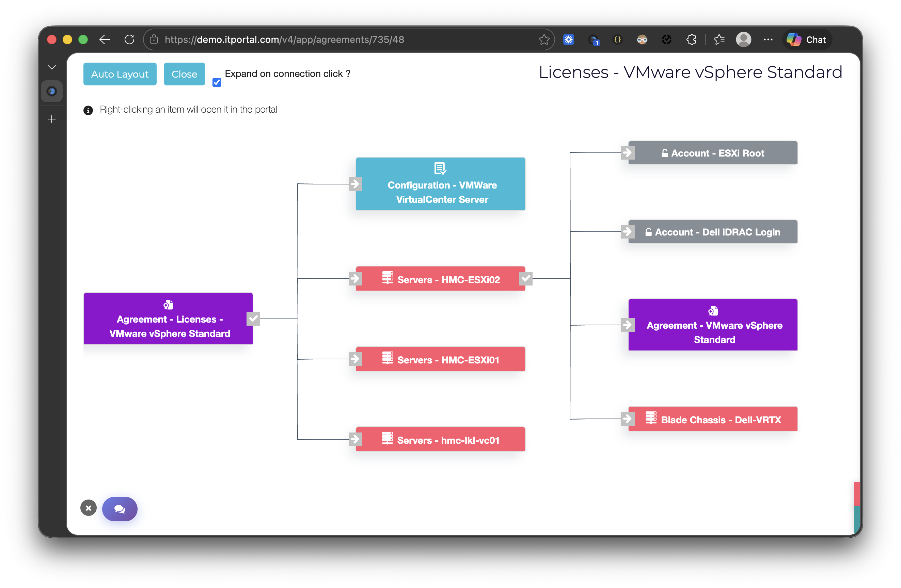
Task: Click the server icon on Servers - HMC-ESXi02
Action: [x=388, y=279]
